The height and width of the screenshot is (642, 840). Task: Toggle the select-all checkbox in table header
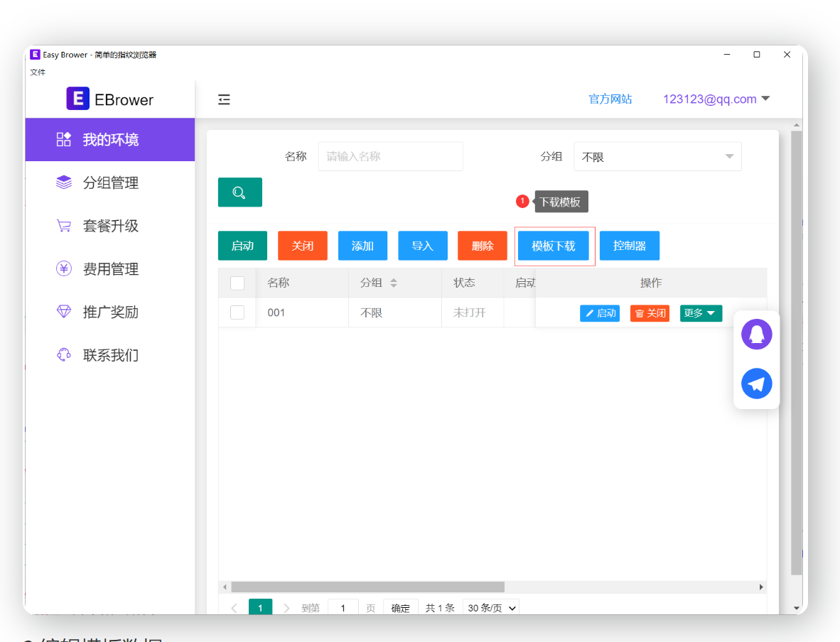tap(237, 283)
